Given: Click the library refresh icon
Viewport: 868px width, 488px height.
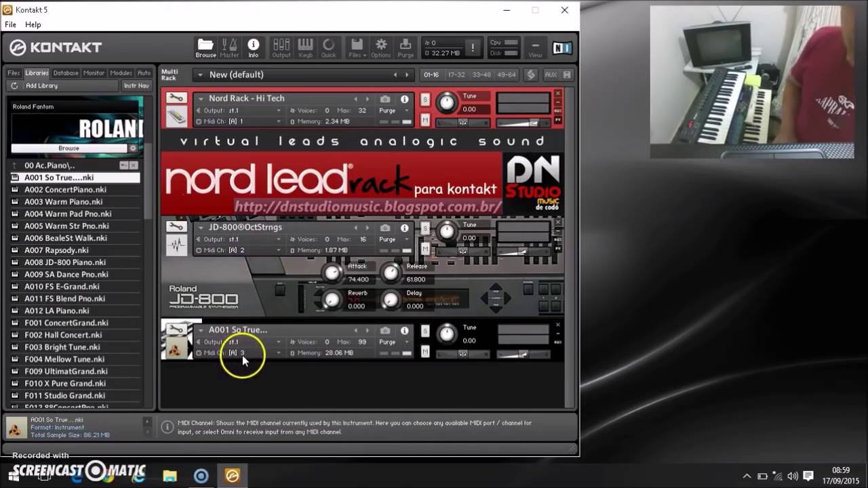Looking at the screenshot, I should click(14, 86).
